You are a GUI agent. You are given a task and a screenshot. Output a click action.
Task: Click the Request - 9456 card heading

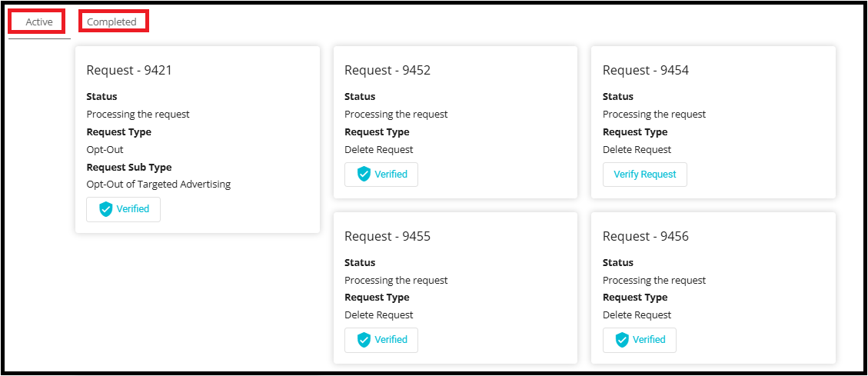click(x=646, y=236)
